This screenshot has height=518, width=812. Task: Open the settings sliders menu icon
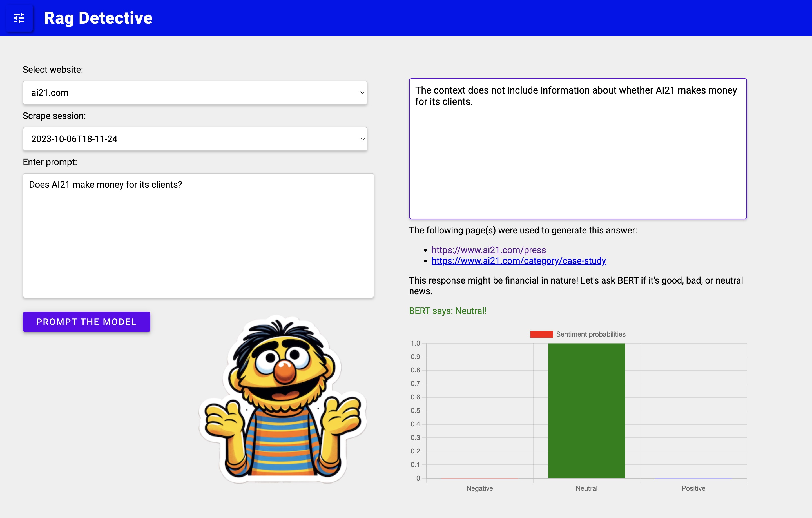point(19,18)
